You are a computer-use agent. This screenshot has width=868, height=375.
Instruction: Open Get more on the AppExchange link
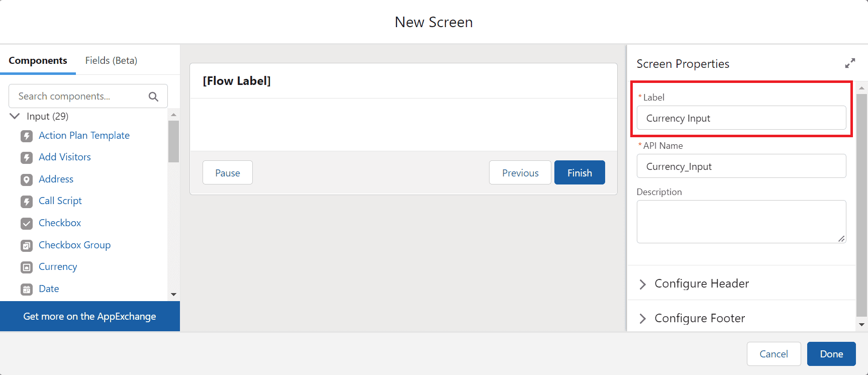tap(89, 316)
